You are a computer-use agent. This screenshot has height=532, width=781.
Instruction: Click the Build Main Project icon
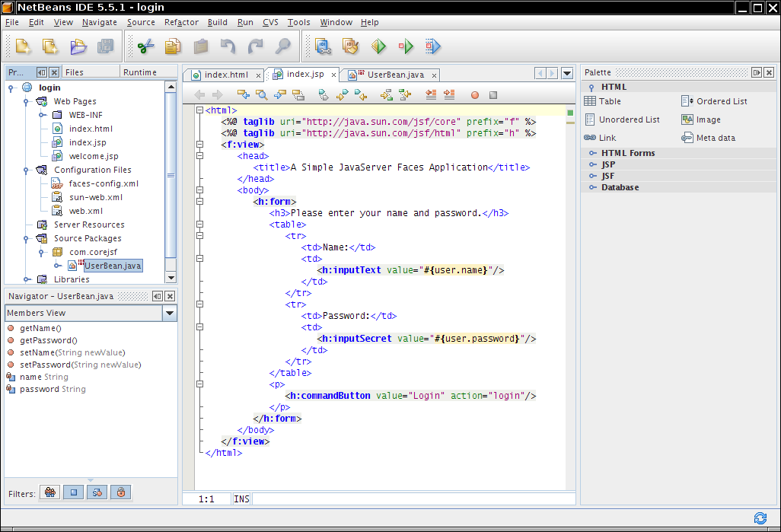tap(324, 46)
